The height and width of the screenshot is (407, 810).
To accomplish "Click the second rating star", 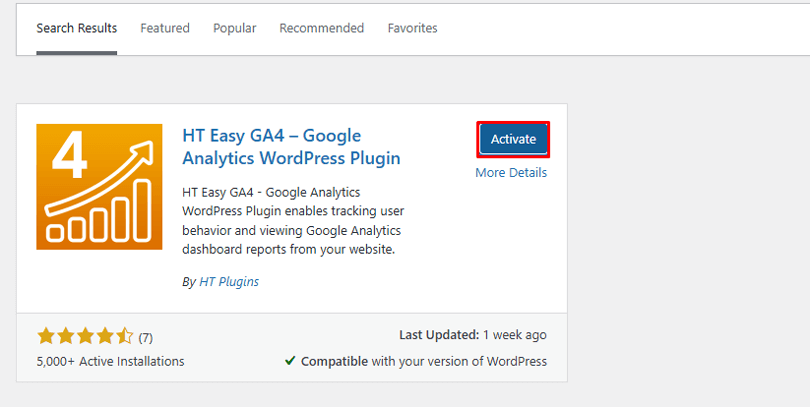I will pos(65,336).
